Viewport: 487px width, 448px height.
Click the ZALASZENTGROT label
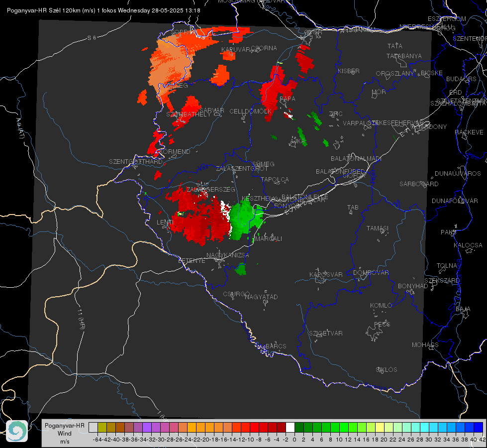coord(242,169)
